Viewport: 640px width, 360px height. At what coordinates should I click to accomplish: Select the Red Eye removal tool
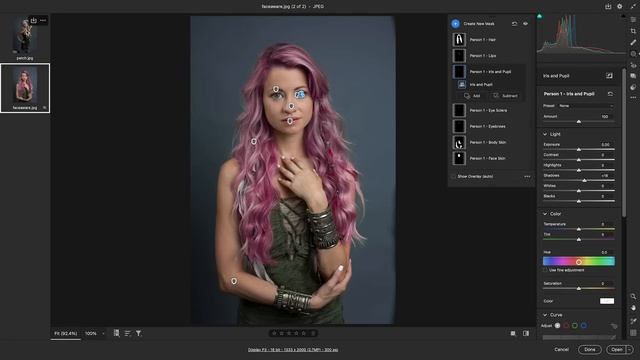pos(633,65)
